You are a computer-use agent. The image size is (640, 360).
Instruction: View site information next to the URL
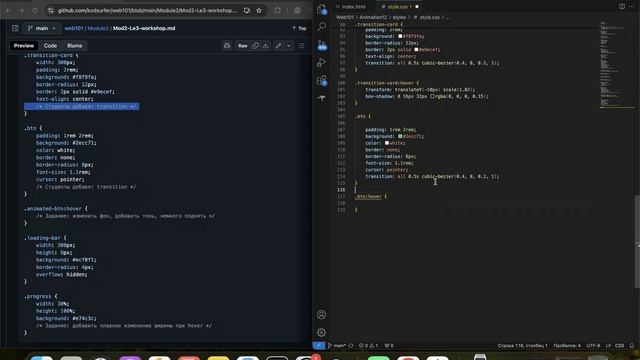(x=51, y=11)
